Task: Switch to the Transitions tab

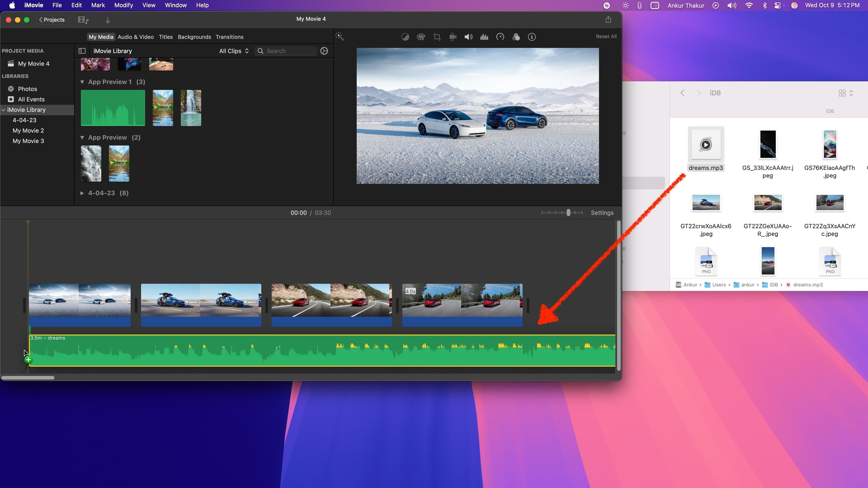Action: 229,37
